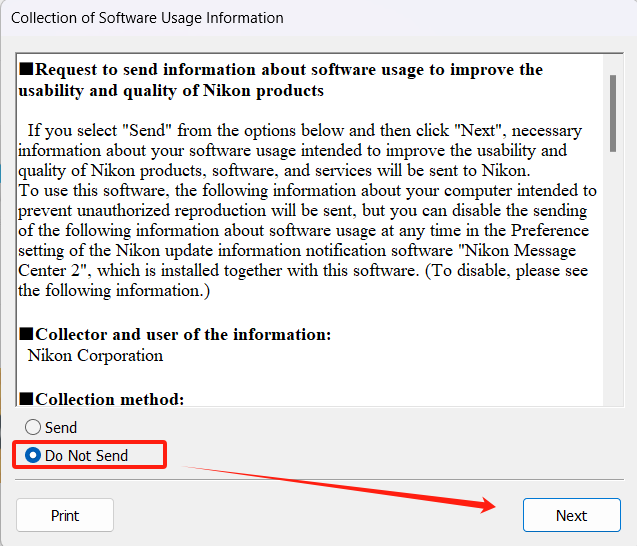Click the square bullet before "Request to send"

(x=26, y=69)
